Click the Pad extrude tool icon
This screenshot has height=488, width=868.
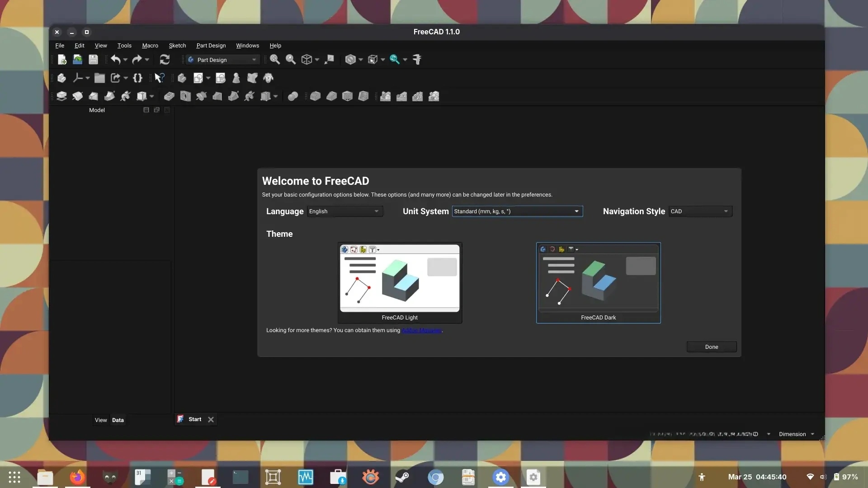pos(61,96)
